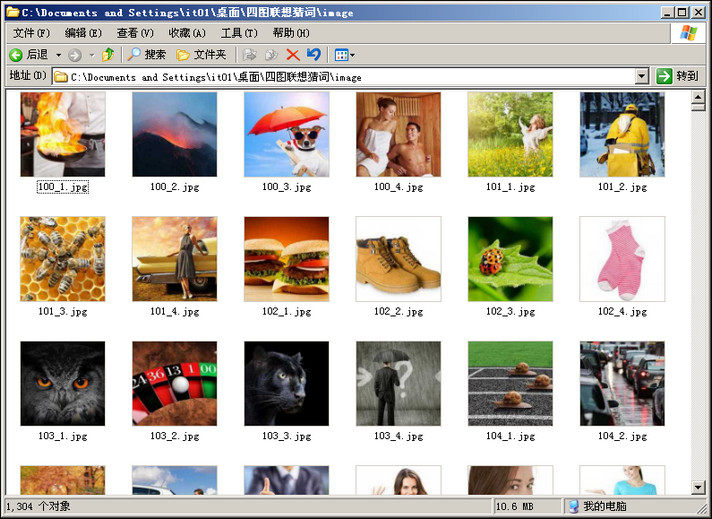Select the snails race thumbnail 104_1.jpg
This screenshot has width=712, height=519.
tap(510, 383)
